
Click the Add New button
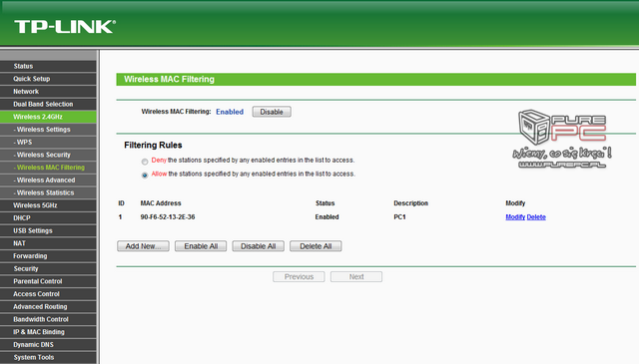(x=143, y=246)
